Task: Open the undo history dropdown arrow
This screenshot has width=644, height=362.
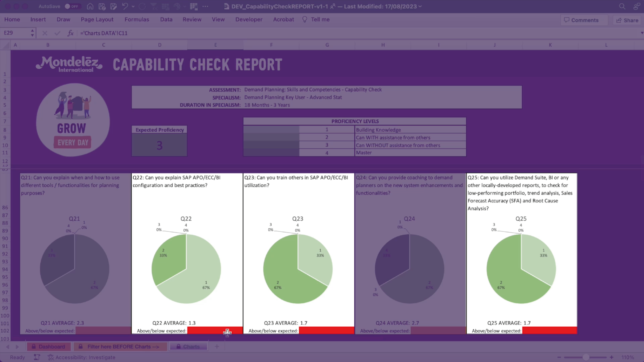Action: click(133, 6)
